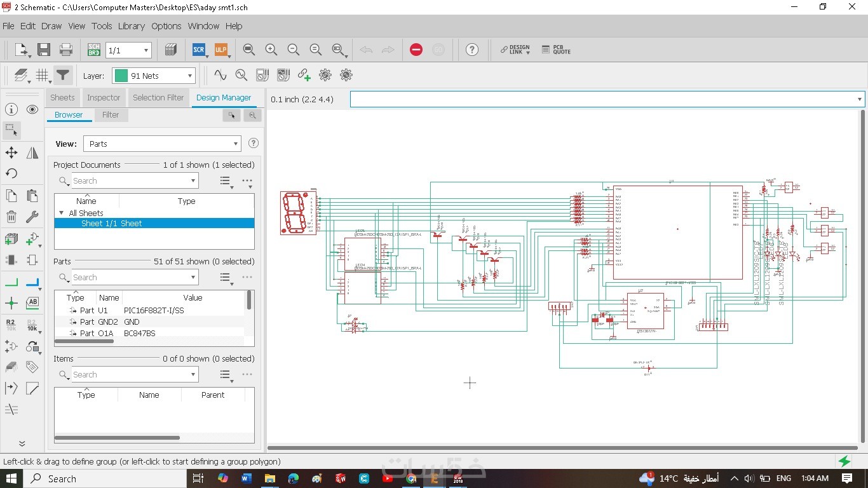Click the red Stop command icon

click(416, 50)
